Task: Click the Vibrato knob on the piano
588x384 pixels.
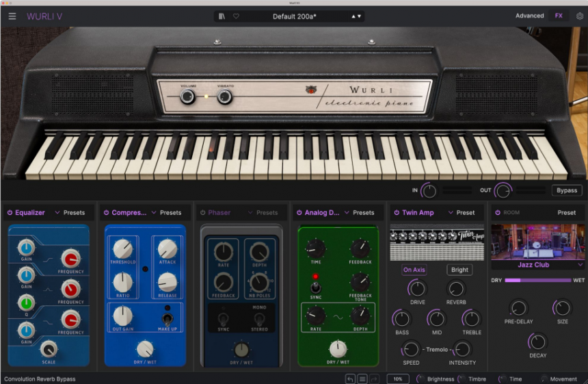Action: [225, 97]
